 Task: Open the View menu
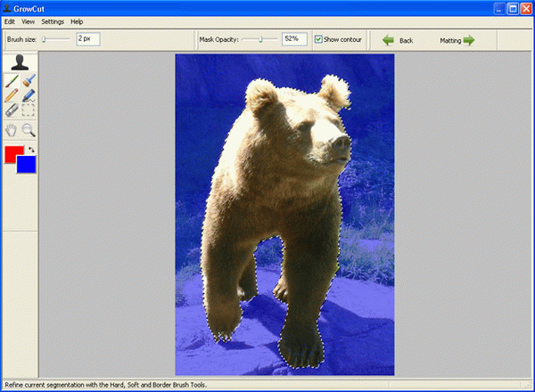click(29, 20)
